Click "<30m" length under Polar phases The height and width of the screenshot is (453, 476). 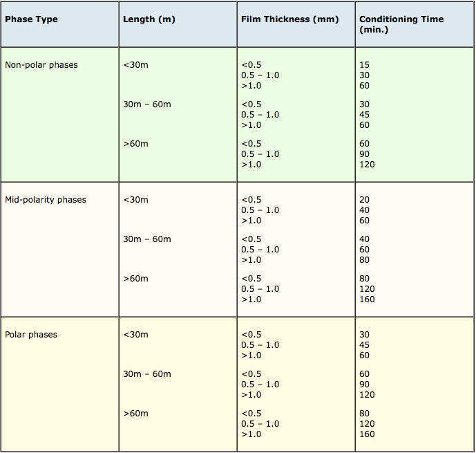pyautogui.click(x=135, y=335)
